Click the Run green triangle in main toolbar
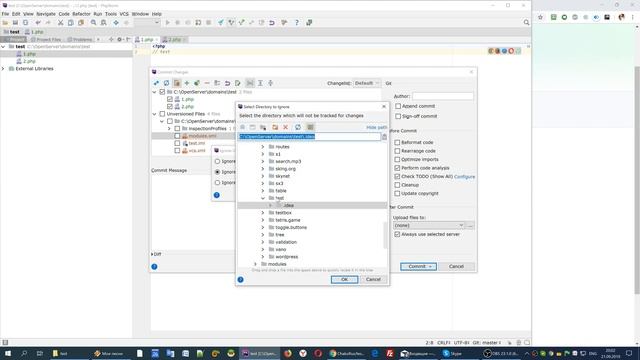The image size is (640, 360). click(x=167, y=23)
